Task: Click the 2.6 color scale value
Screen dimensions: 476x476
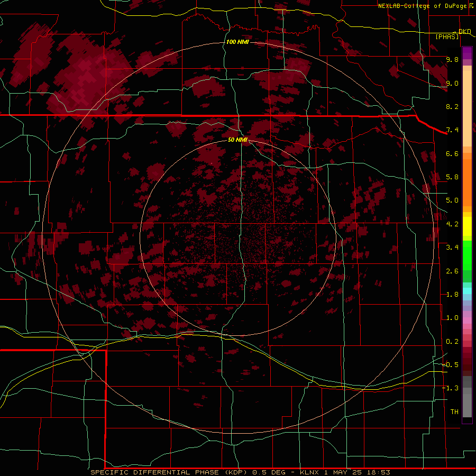Action: coord(452,271)
